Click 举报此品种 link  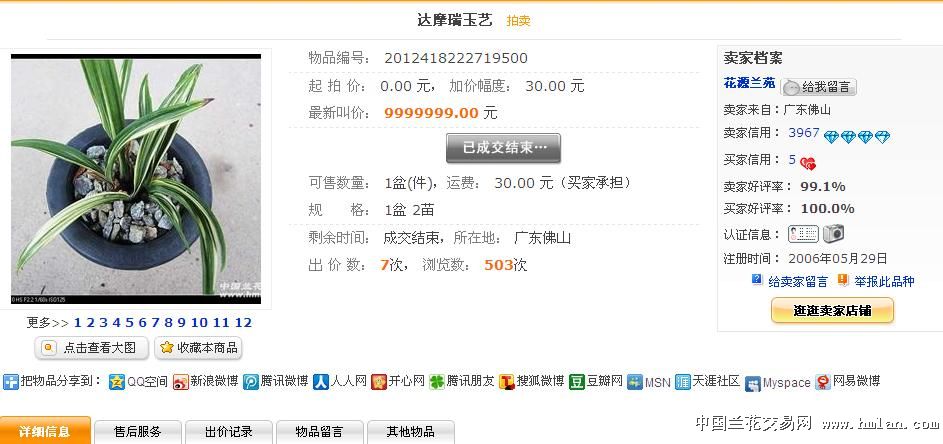click(884, 281)
